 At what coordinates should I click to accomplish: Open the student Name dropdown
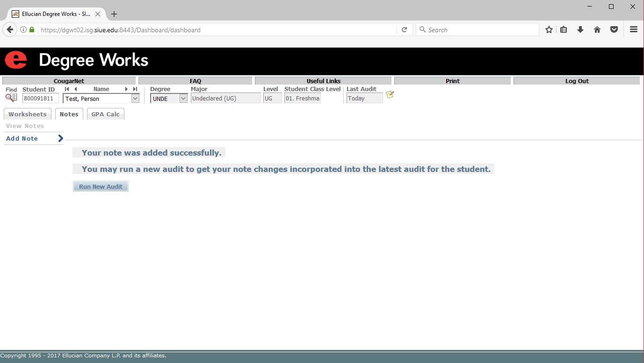[x=135, y=99]
